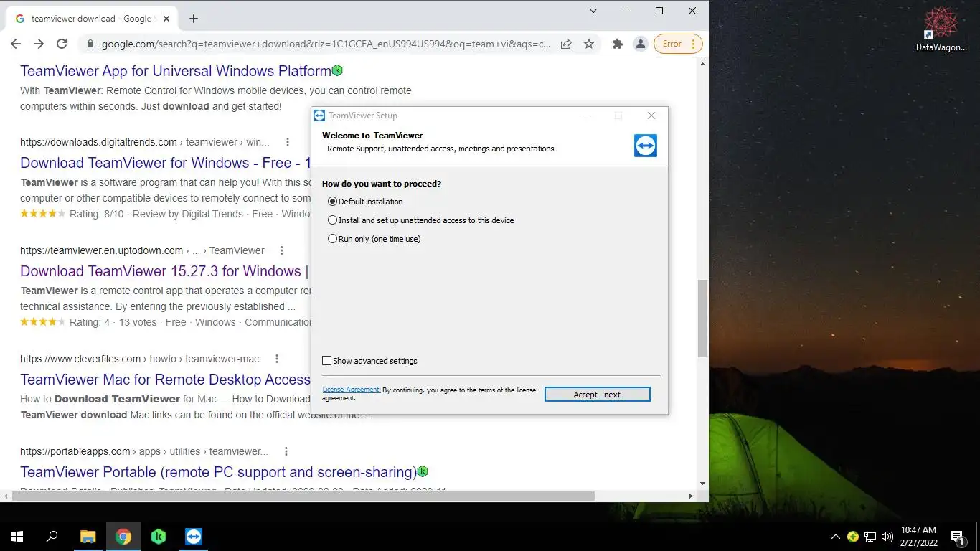Click the TeamViewer logo in setup header
Screen dimensions: 980x551
[x=646, y=146]
